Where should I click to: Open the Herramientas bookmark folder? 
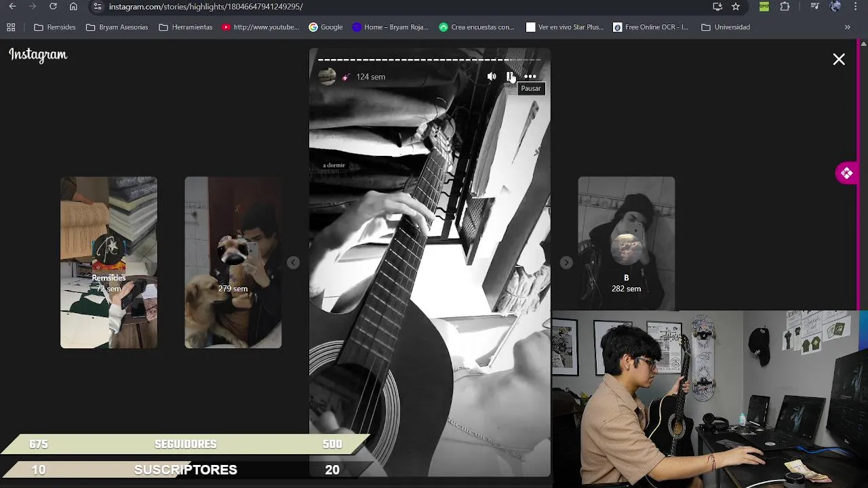pos(186,27)
